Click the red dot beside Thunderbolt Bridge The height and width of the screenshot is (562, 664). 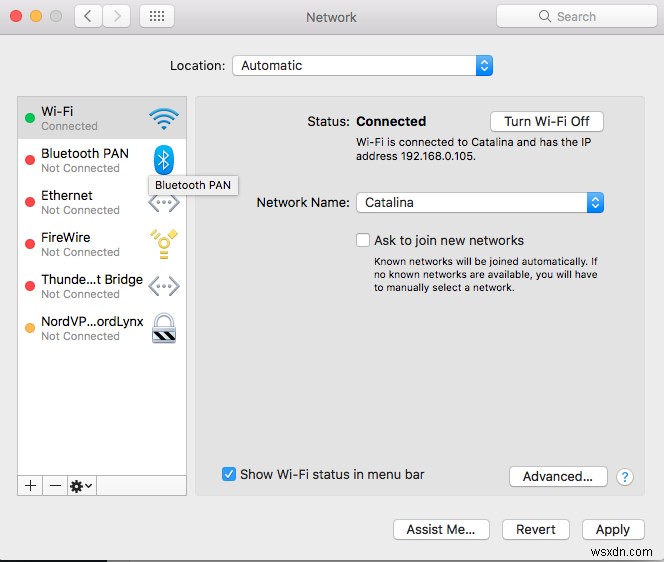tap(30, 286)
